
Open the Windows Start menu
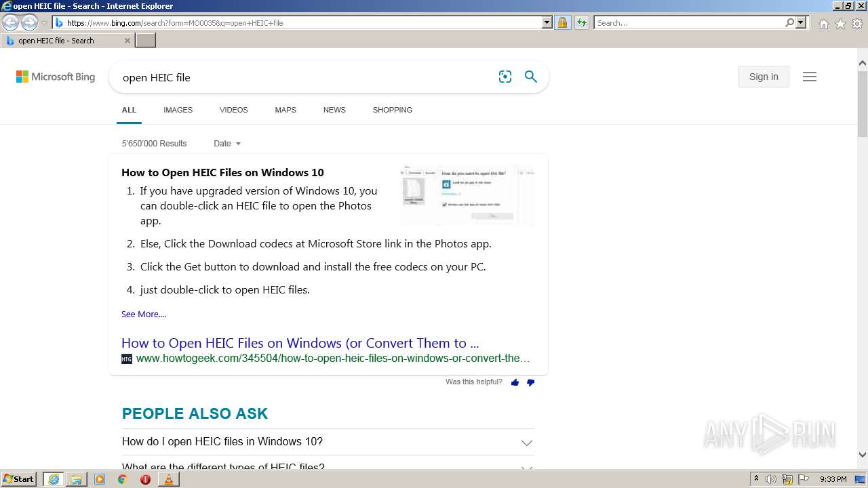(x=19, y=479)
